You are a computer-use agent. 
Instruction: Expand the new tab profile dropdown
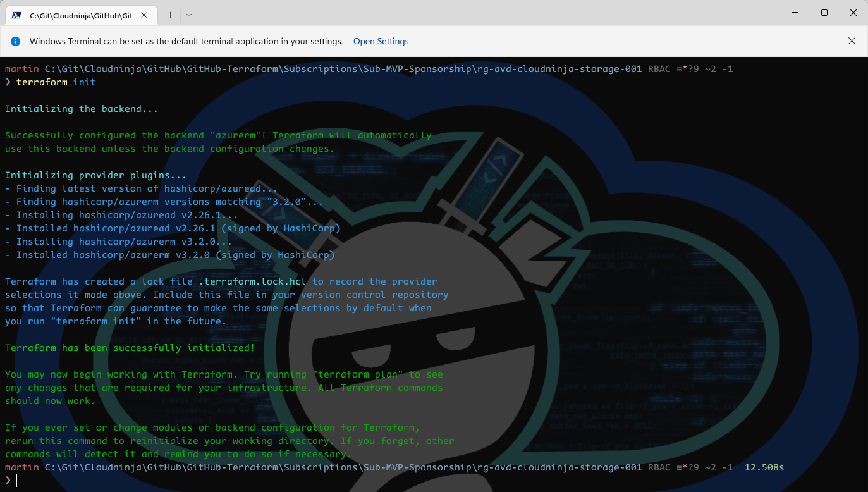pos(189,15)
